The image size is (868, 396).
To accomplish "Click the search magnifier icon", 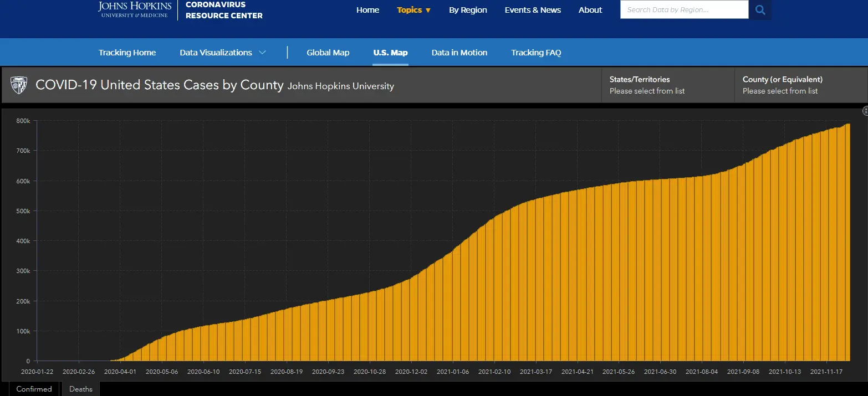I will click(760, 10).
